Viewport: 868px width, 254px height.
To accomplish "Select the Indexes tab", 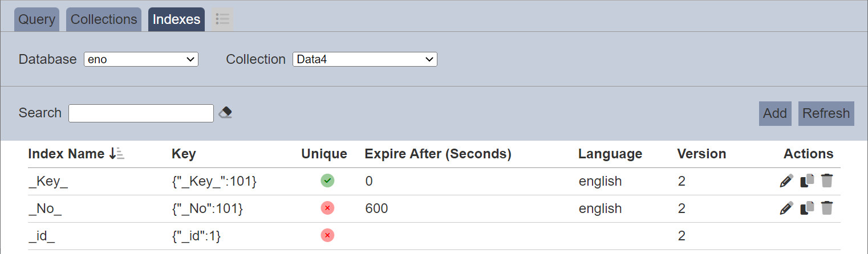I will coord(176,19).
